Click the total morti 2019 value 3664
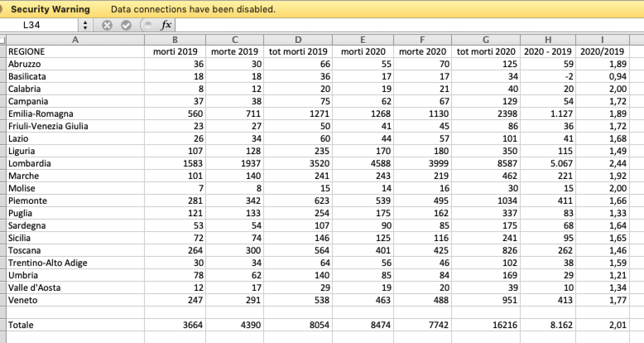Viewport: 644px width, 343px height. (x=175, y=325)
